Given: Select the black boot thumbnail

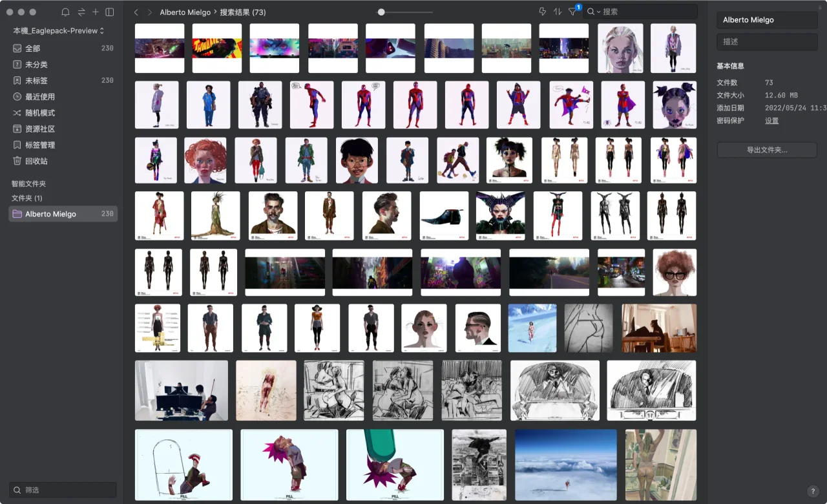Looking at the screenshot, I should click(444, 216).
